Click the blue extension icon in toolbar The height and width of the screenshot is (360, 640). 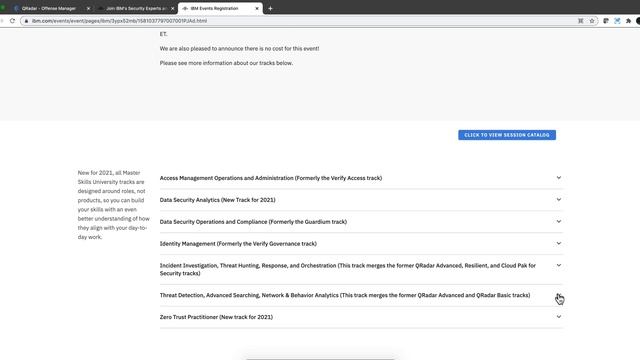coord(617,21)
